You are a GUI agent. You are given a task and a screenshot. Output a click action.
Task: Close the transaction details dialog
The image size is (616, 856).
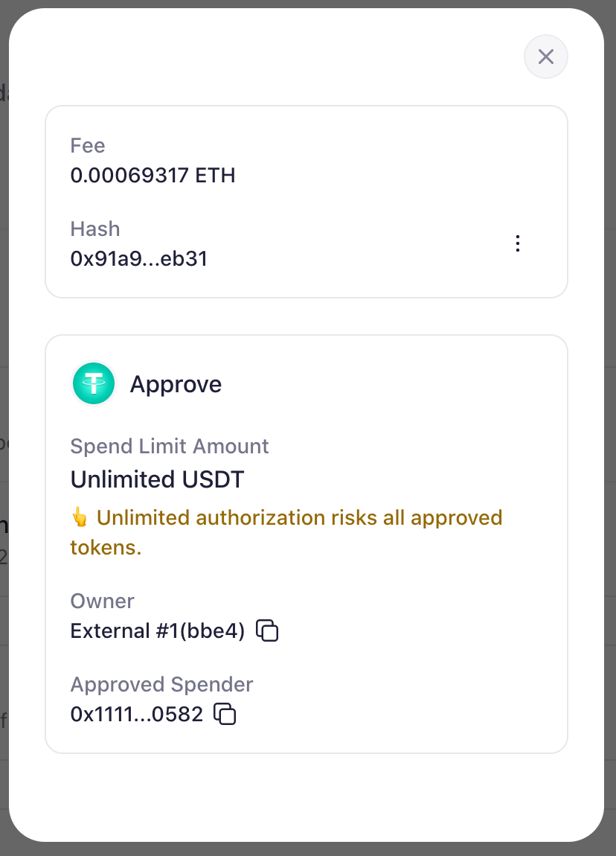tap(546, 57)
